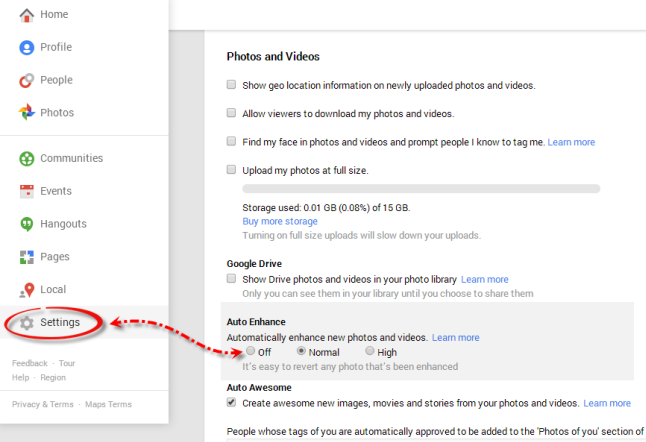This screenshot has width=646, height=442.
Task: Open the Privacy & Terms link
Action: coord(42,405)
